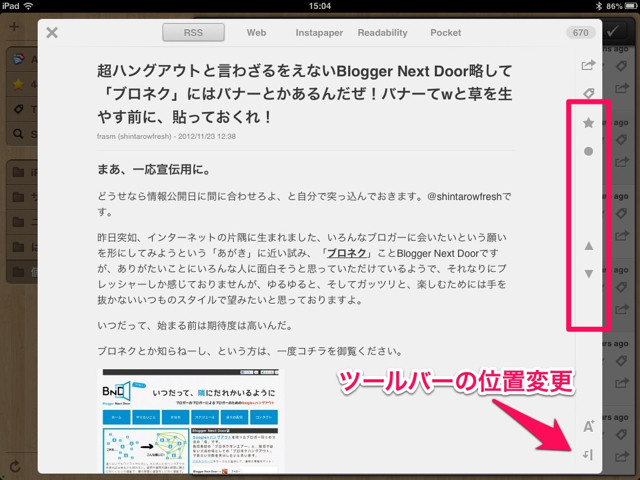Open the Pocket view tab

[x=445, y=33]
